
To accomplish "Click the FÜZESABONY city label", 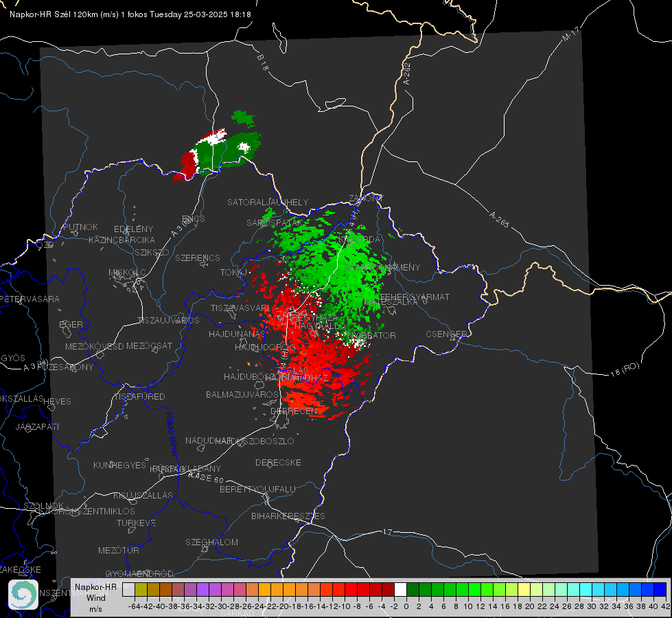I will [x=65, y=367].
